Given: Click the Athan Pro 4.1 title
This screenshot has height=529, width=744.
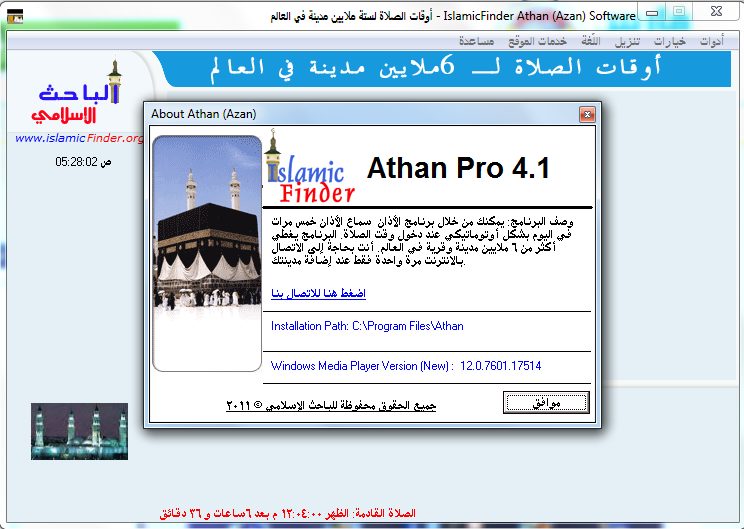Looking at the screenshot, I should tap(458, 168).
